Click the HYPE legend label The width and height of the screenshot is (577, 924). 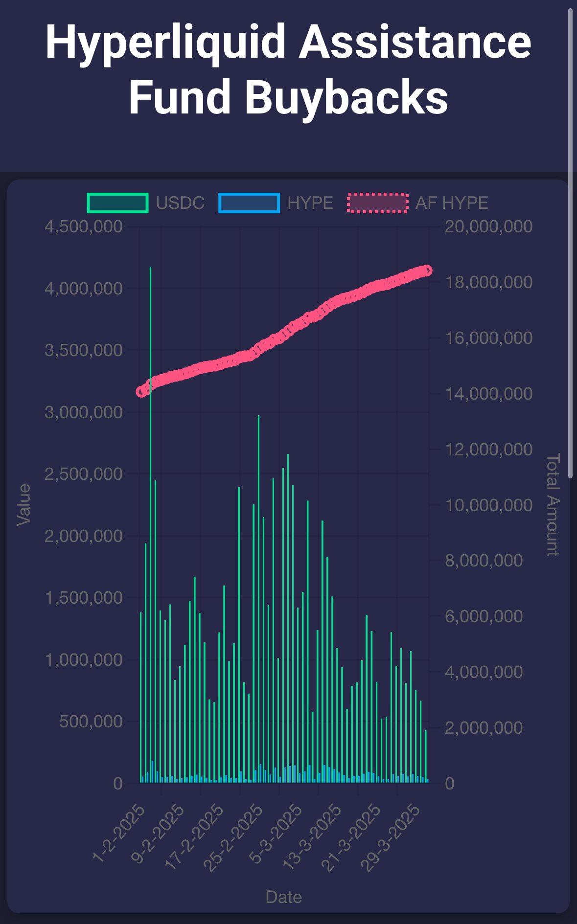[x=310, y=203]
